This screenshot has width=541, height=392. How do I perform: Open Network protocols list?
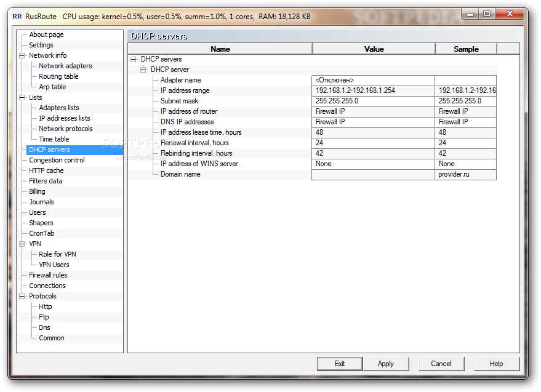66,129
